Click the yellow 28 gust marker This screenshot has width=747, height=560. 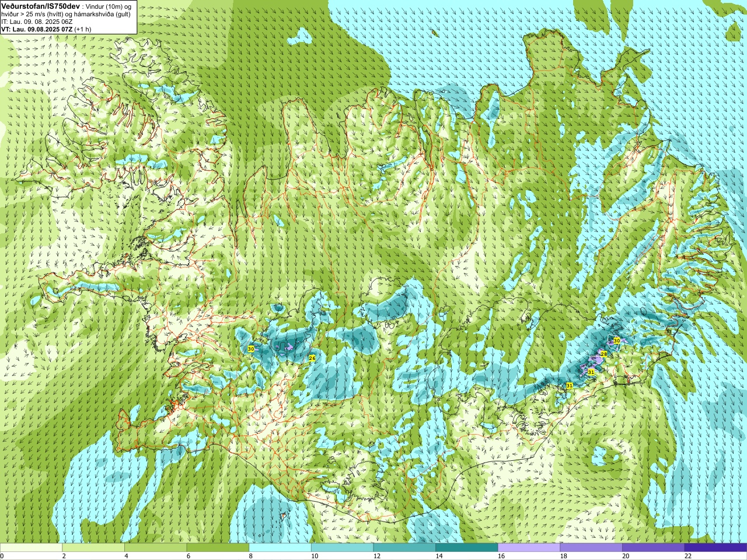coord(604,354)
